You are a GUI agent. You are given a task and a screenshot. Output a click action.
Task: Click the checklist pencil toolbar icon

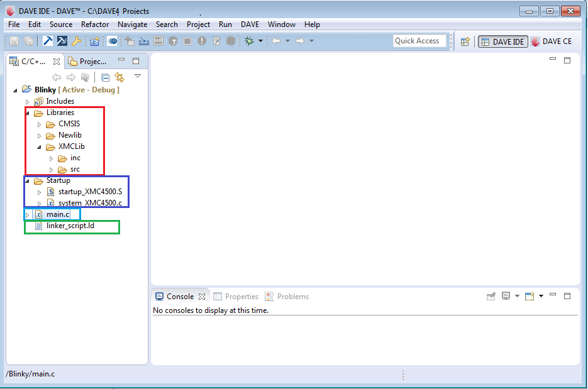tap(216, 41)
